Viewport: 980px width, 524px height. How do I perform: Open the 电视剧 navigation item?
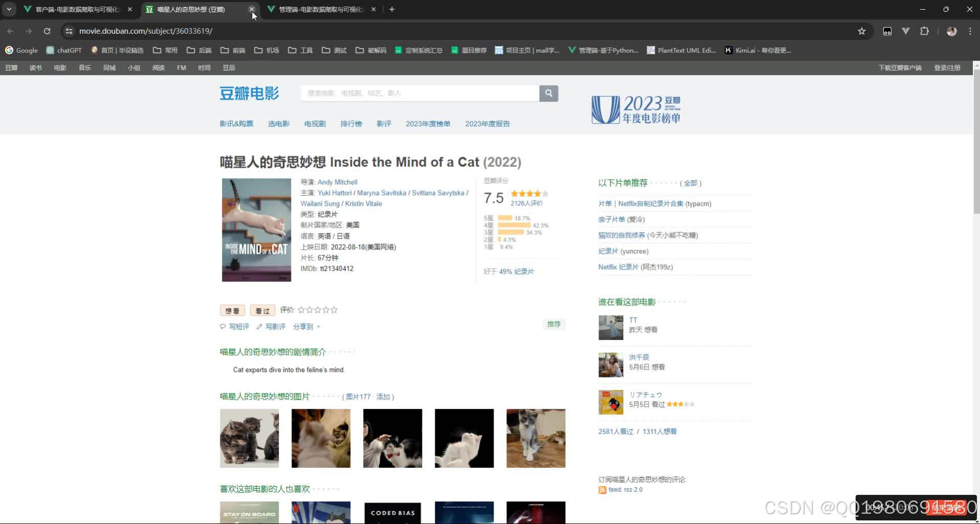(x=315, y=124)
